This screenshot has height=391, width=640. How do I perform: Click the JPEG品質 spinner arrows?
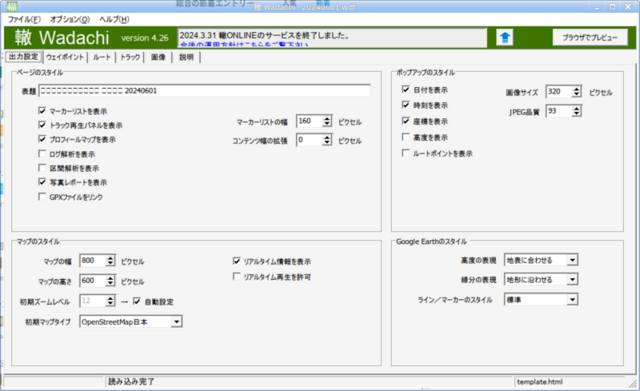click(576, 111)
